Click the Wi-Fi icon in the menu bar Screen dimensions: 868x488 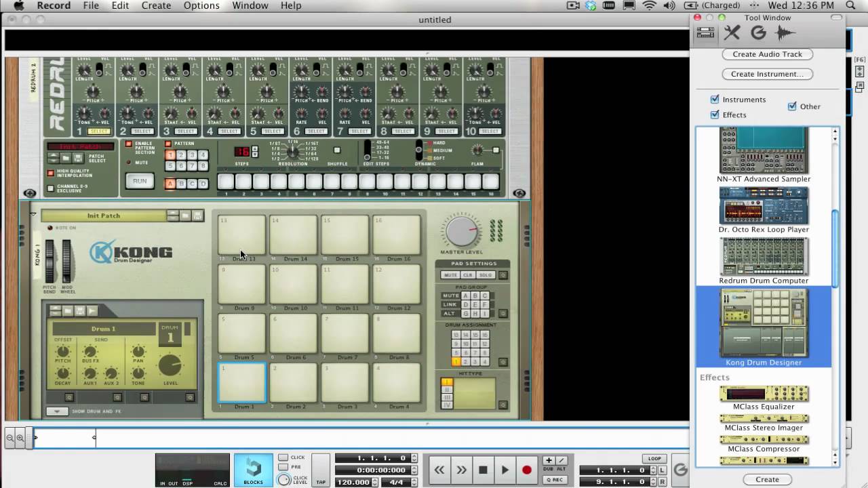(x=649, y=5)
